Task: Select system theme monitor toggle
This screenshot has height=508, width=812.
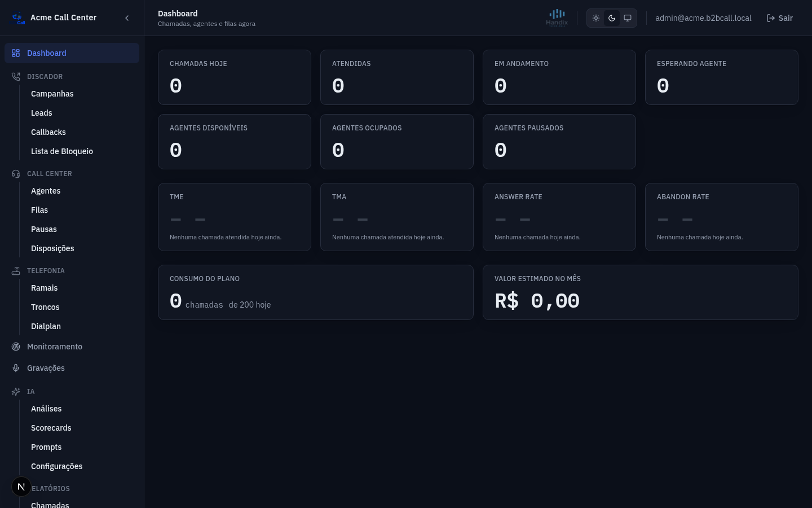Action: click(628, 18)
